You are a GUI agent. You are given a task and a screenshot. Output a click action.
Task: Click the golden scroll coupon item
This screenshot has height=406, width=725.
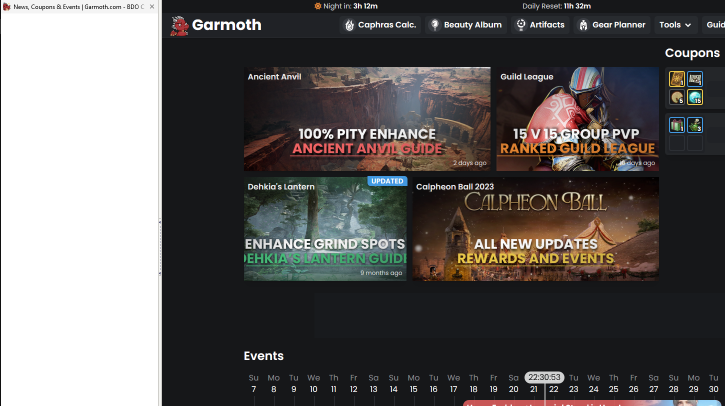(677, 79)
